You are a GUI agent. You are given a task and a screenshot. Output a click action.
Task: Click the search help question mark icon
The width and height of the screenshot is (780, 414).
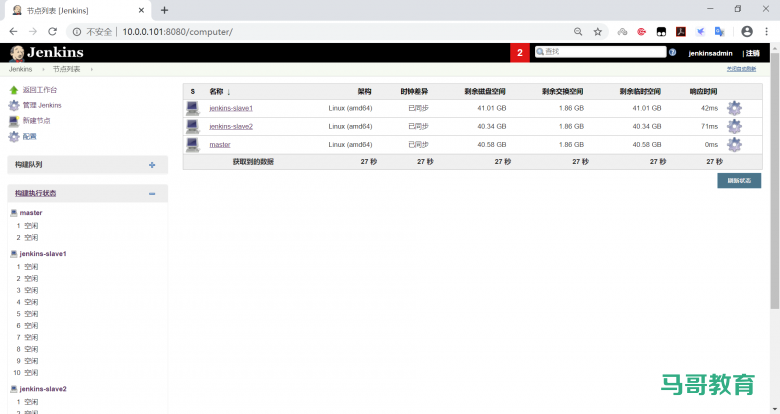[x=673, y=52]
